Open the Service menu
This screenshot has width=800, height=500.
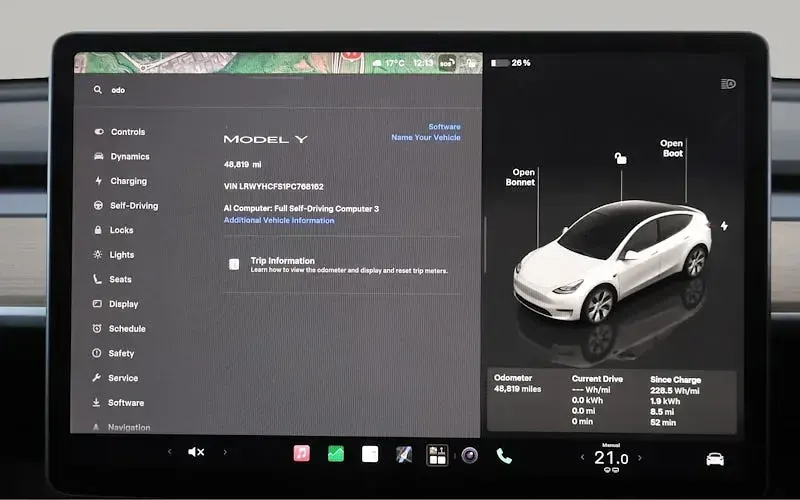[x=115, y=378]
